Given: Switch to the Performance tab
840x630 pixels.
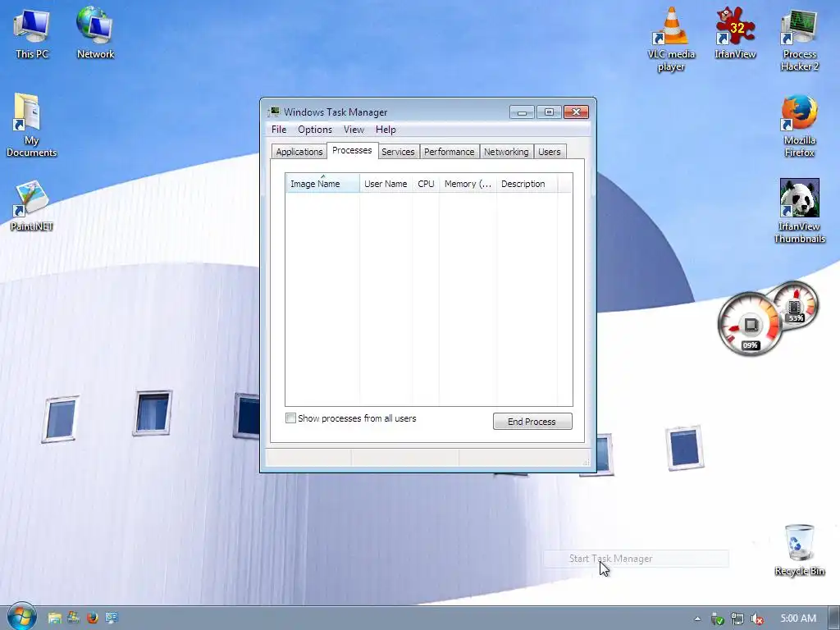Looking at the screenshot, I should pyautogui.click(x=449, y=152).
